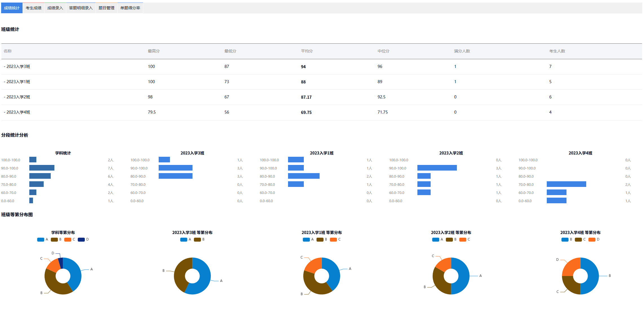Click legend B swatch in 2023入学4班 等第分布
Screen dimensions: 644x309
[x=565, y=239]
